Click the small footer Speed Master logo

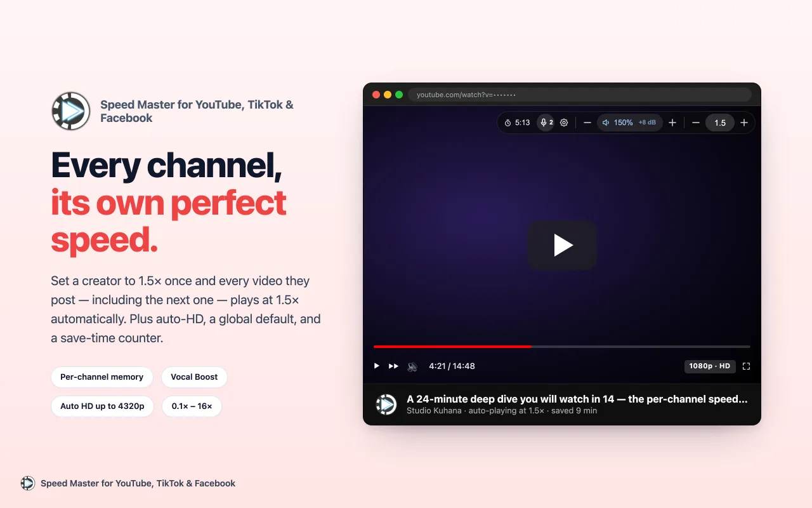(x=28, y=483)
